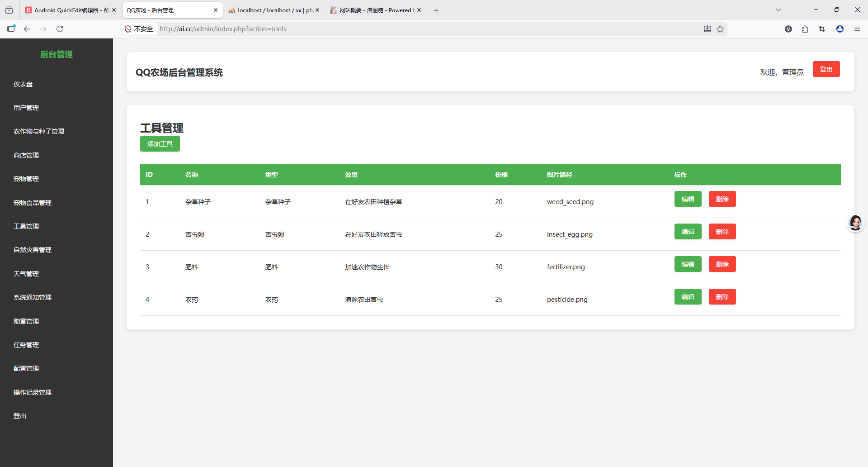Open the browser extensions icon
The image size is (868, 467).
click(x=805, y=29)
